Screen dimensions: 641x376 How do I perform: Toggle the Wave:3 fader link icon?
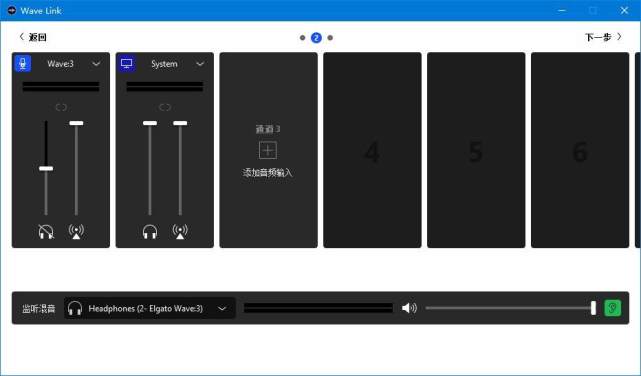[61, 107]
